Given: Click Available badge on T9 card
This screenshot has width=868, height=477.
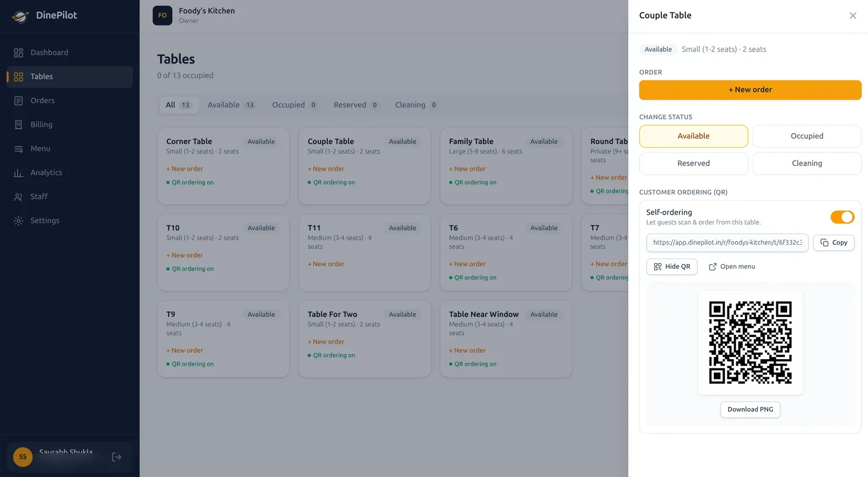Looking at the screenshot, I should click(261, 314).
